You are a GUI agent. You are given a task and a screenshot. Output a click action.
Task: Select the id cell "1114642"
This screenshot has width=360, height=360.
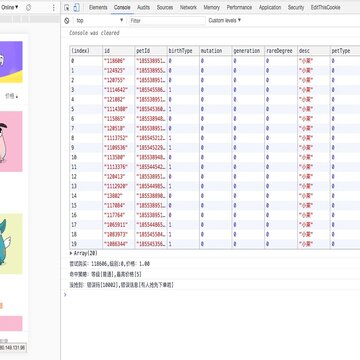coord(119,90)
